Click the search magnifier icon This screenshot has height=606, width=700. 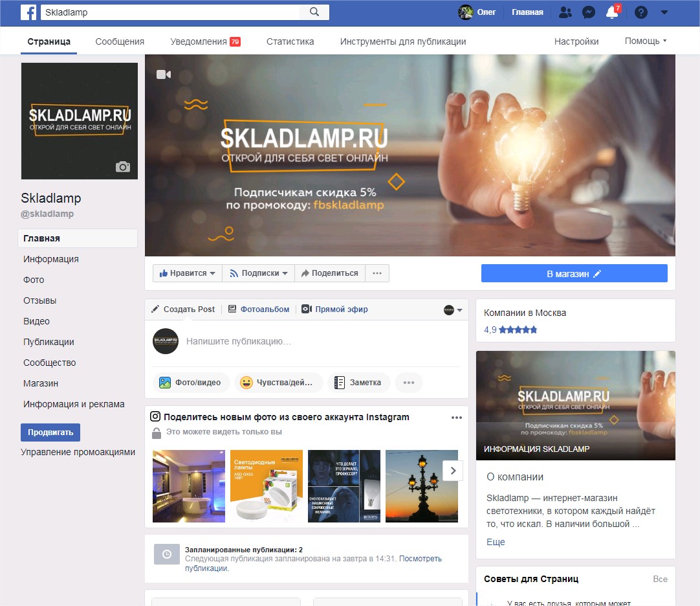tap(314, 12)
